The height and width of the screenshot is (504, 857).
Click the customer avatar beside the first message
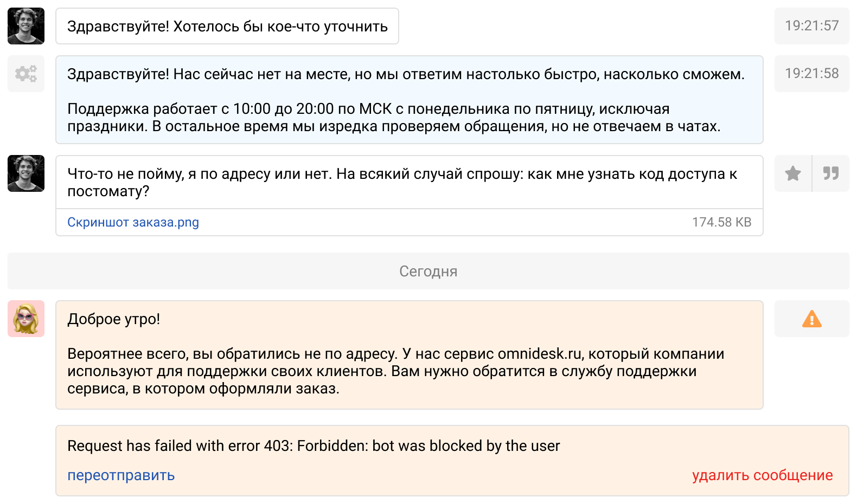pyautogui.click(x=26, y=26)
